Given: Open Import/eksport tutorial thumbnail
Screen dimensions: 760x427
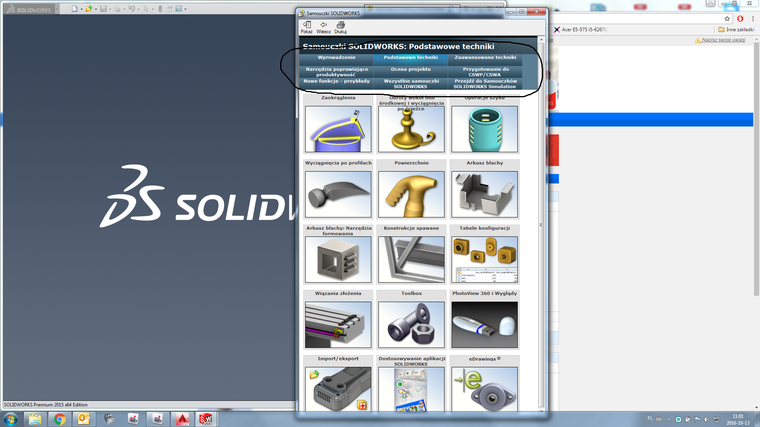Looking at the screenshot, I should (338, 389).
